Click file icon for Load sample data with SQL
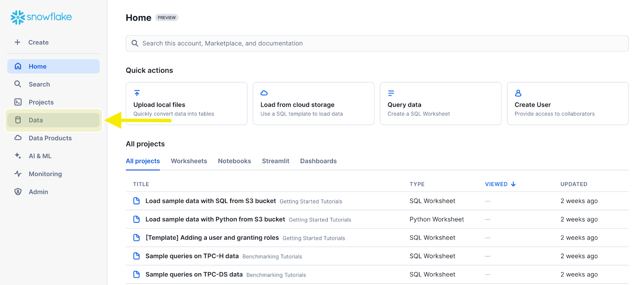The height and width of the screenshot is (285, 644). 136,201
